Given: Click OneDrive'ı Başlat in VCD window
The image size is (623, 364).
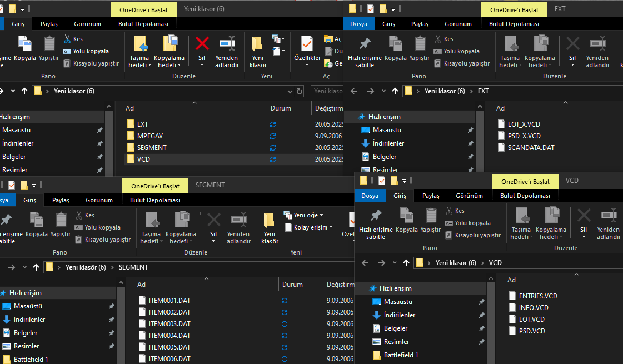Looking at the screenshot, I should point(525,182).
